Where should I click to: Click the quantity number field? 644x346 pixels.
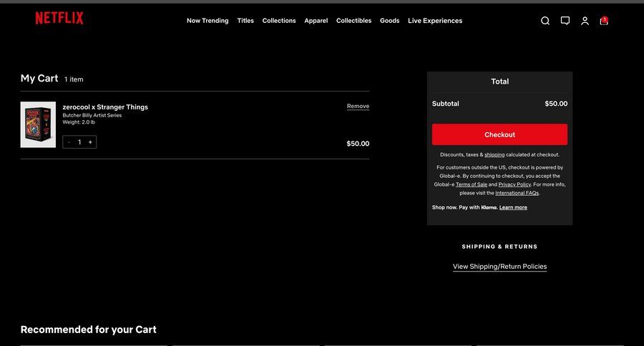coord(79,142)
